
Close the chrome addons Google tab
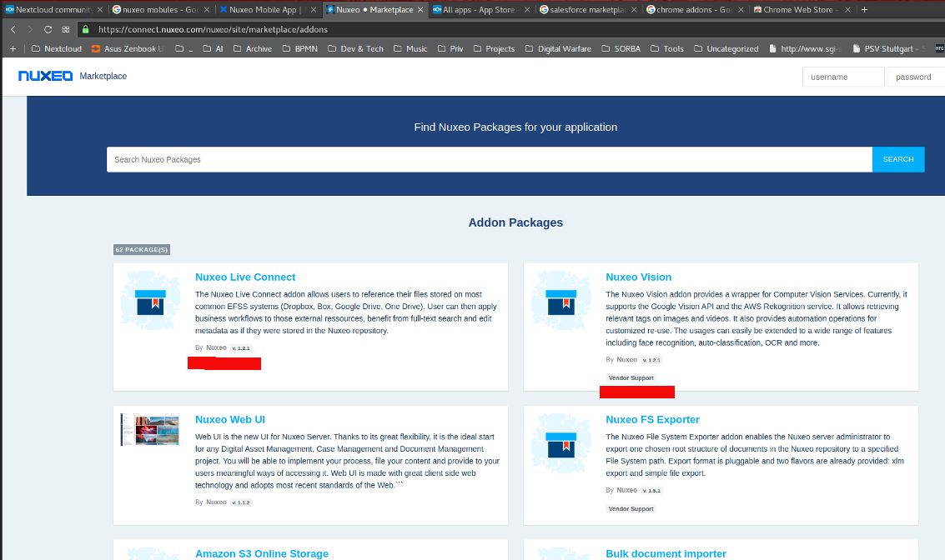point(741,10)
